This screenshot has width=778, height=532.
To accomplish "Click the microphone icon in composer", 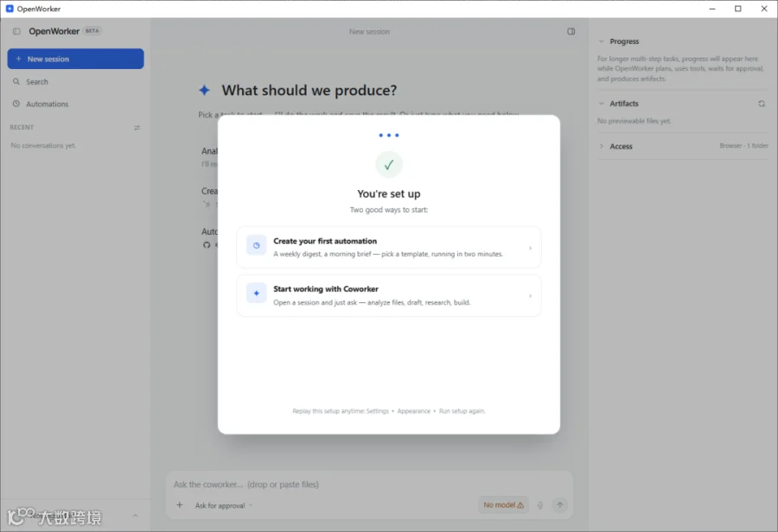I will [x=540, y=504].
